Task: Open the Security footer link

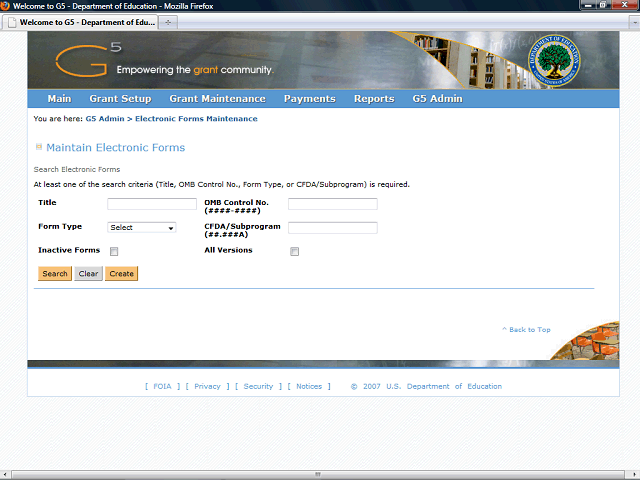Action: (x=258, y=386)
